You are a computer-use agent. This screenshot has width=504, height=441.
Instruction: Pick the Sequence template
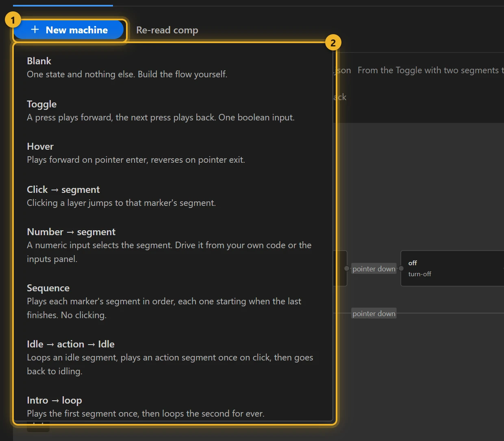pos(173,301)
